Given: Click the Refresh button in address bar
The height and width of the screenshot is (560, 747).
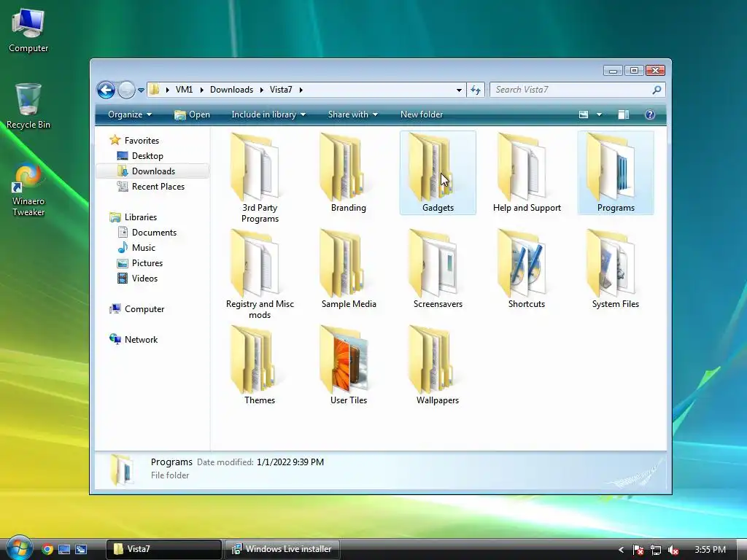Looking at the screenshot, I should pyautogui.click(x=476, y=90).
